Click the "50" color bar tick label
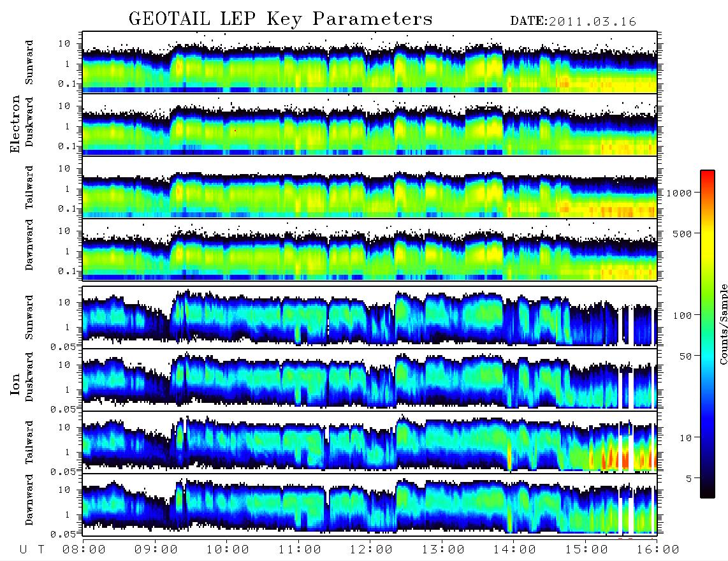Viewport: 728px width, 561px height. pos(685,356)
